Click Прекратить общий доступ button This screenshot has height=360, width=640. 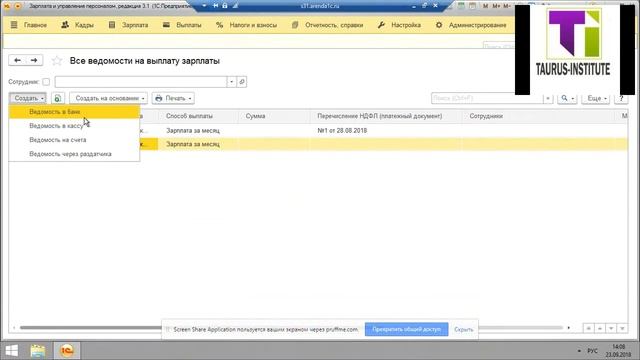click(x=407, y=329)
